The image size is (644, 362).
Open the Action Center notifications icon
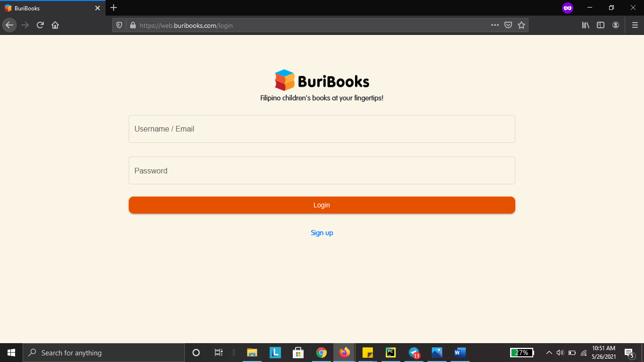tap(629, 353)
